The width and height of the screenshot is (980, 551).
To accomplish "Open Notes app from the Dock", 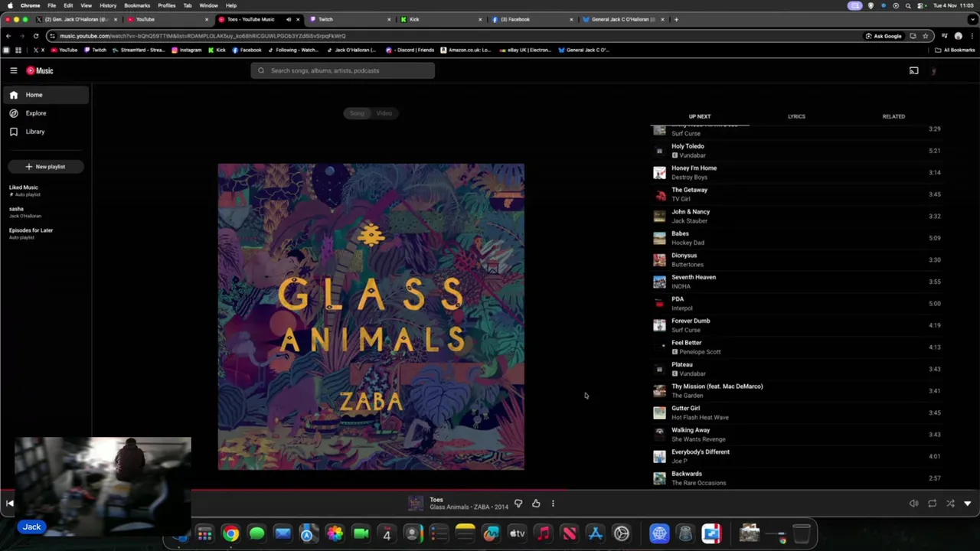I will (465, 533).
